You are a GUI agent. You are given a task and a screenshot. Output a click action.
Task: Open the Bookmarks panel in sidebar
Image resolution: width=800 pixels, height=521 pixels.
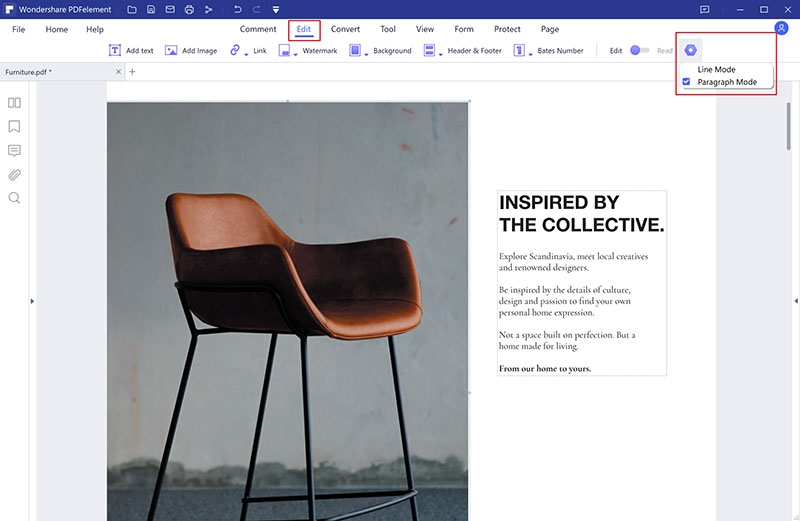pos(14,126)
